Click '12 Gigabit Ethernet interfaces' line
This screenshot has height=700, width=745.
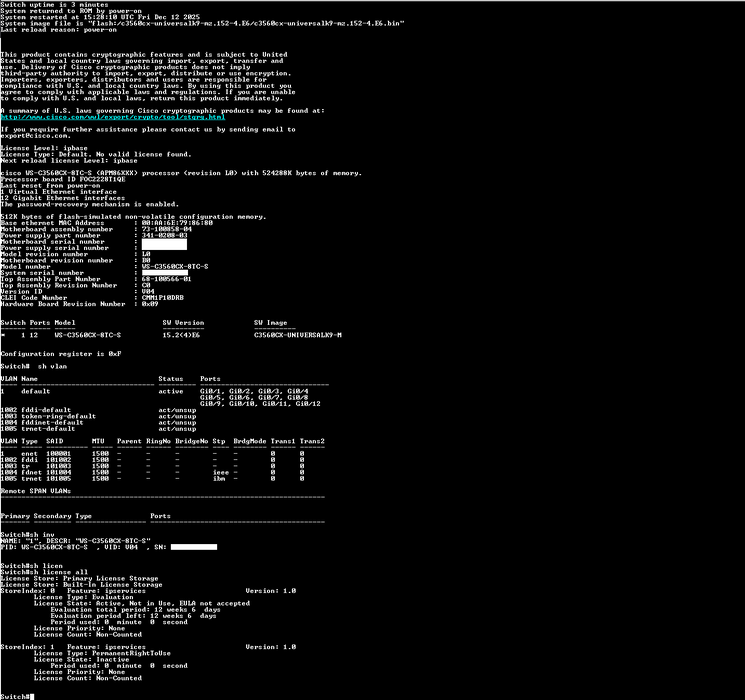click(x=63, y=198)
